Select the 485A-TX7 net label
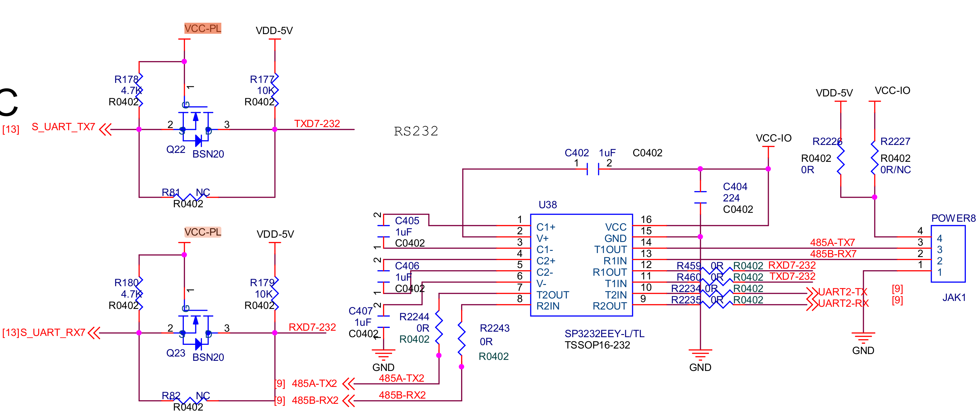Screen dimensions: 980x417 point(832,243)
